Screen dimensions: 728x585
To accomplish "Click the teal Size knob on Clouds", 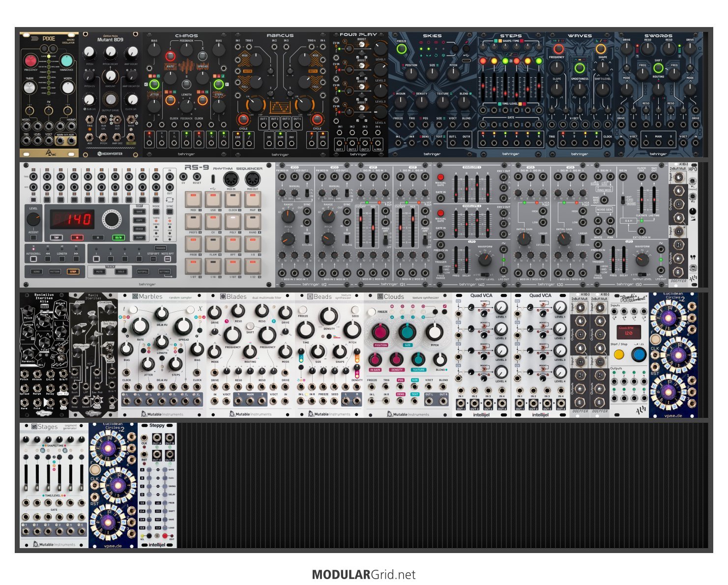I will pos(407,332).
